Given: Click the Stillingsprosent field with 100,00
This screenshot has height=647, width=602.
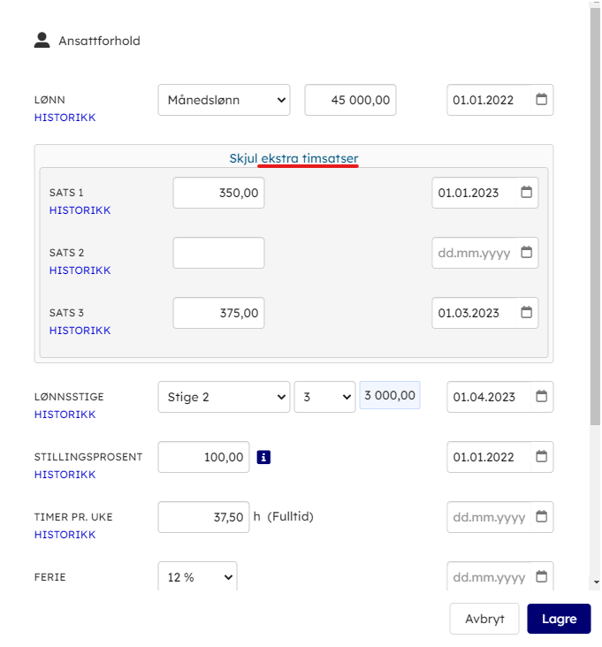Looking at the screenshot, I should (204, 457).
